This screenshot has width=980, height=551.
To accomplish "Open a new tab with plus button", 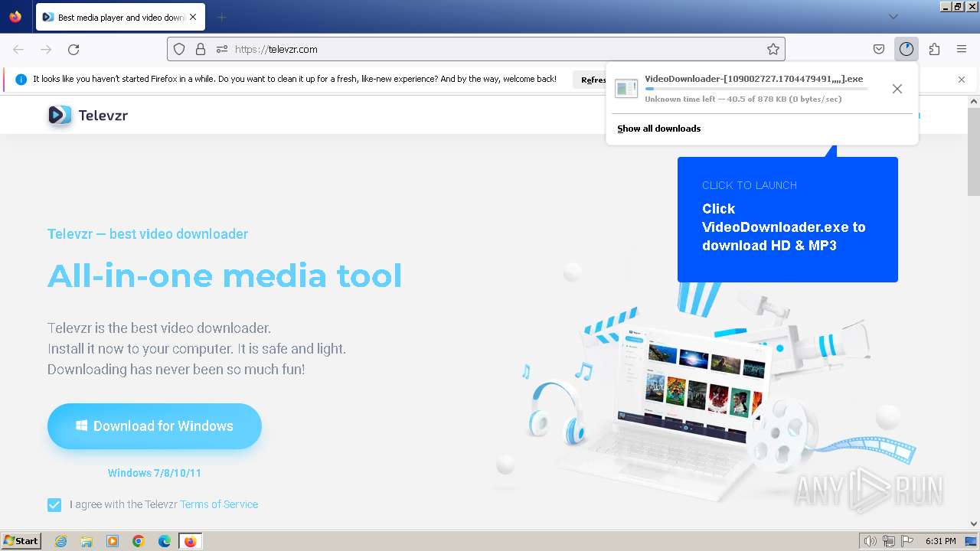I will click(x=221, y=17).
